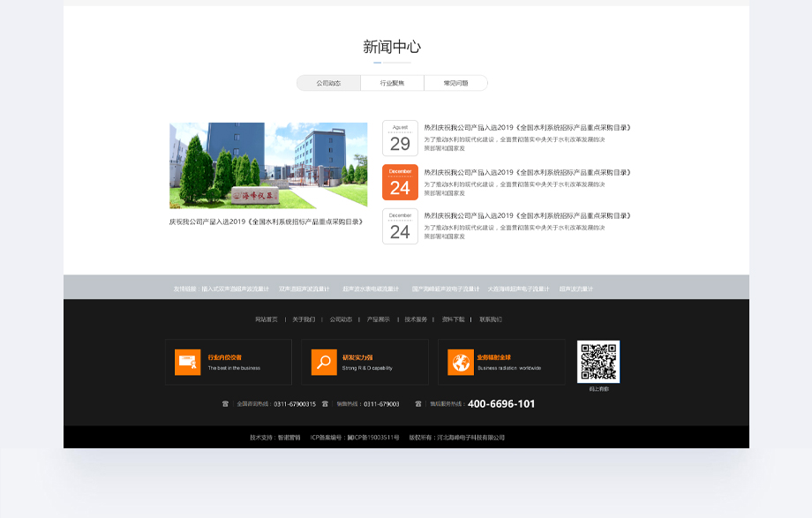Open the second news headline beside orange badge
Screen dimensions: 812x518
coord(527,172)
